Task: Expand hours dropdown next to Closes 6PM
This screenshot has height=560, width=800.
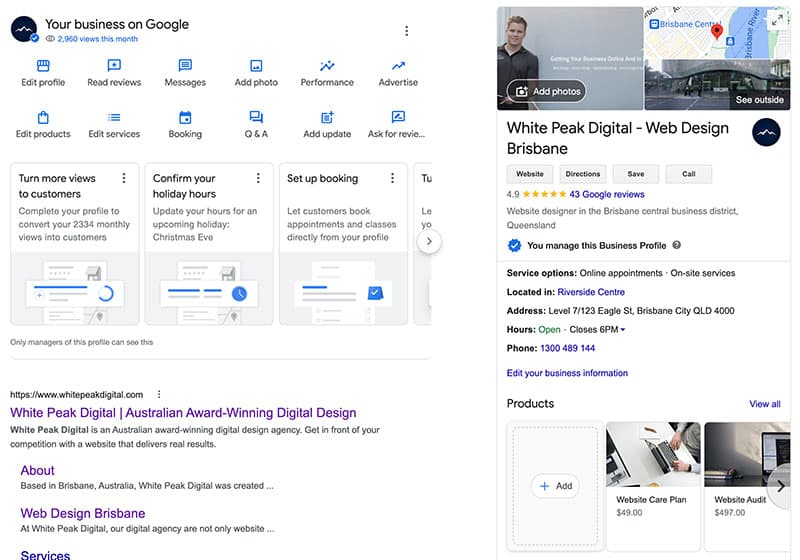Action: click(x=622, y=330)
